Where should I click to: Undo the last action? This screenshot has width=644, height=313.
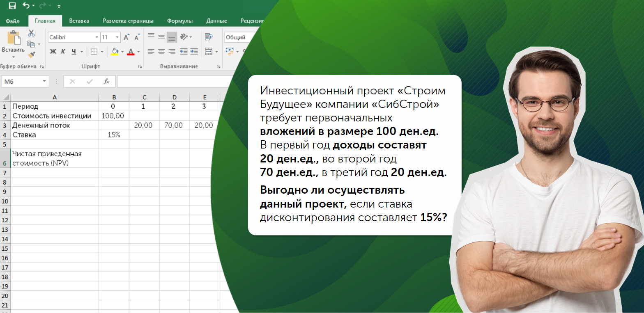26,6
